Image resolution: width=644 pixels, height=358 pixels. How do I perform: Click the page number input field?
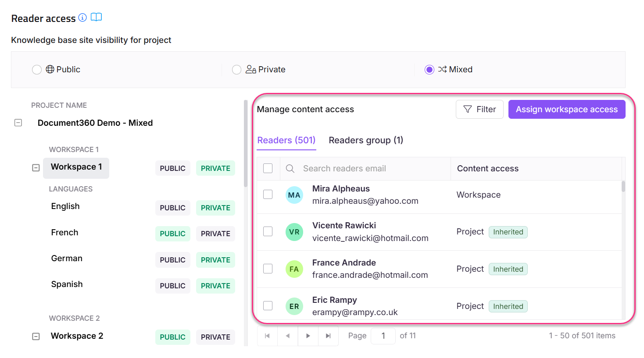point(383,335)
